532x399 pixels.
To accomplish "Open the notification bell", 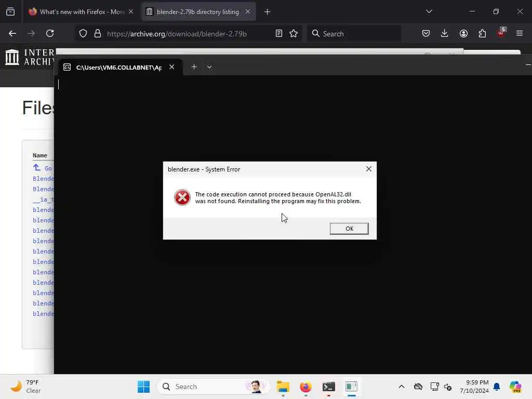I will point(497,387).
